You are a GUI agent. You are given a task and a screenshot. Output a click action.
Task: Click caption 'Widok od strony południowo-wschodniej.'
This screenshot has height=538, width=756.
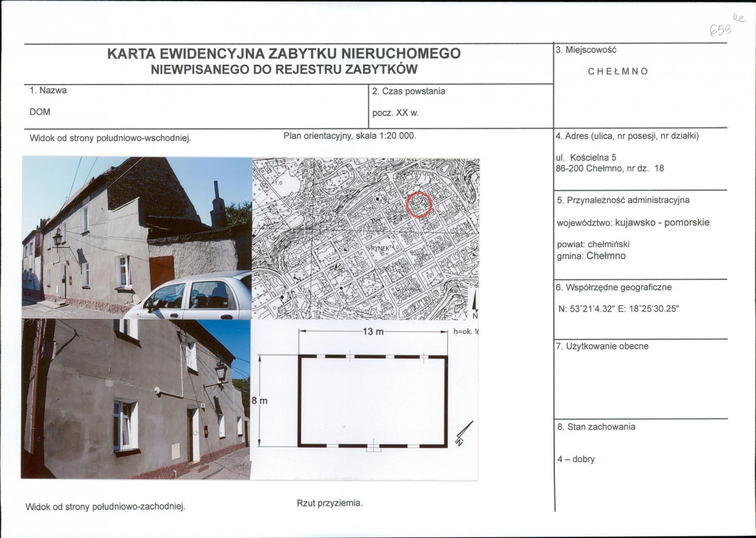click(x=110, y=139)
